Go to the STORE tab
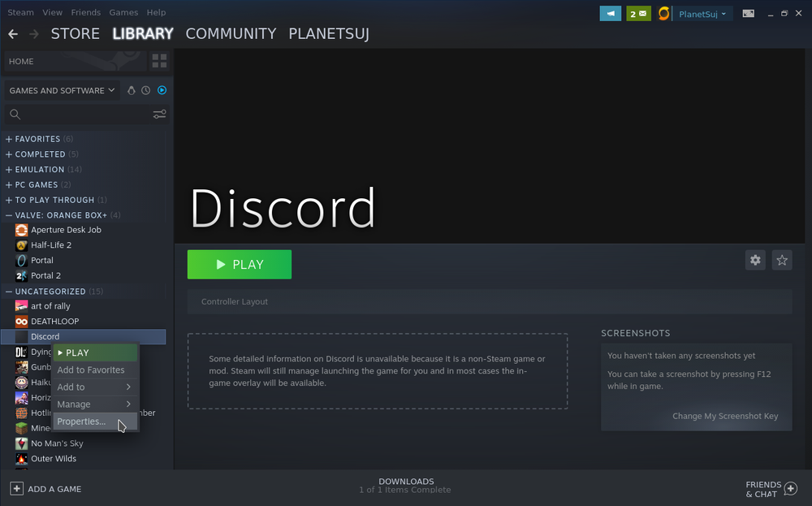812x506 pixels. (75, 34)
